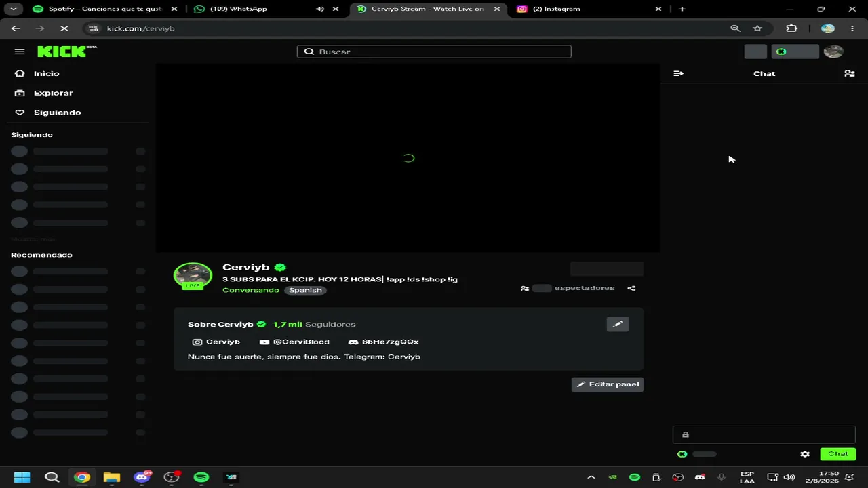Open the Conversando category link
The height and width of the screenshot is (488, 868).
click(251, 290)
